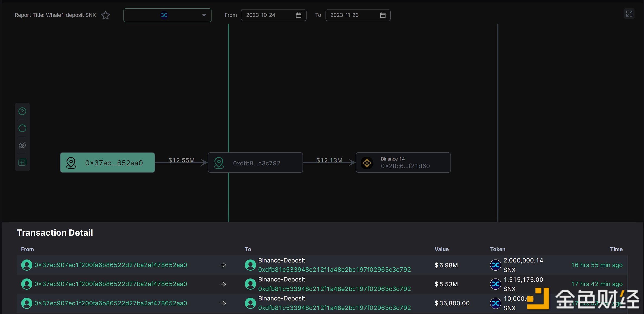The height and width of the screenshot is (314, 644).
Task: Click the 1,515,175.00 SNX amount
Action: (x=523, y=284)
